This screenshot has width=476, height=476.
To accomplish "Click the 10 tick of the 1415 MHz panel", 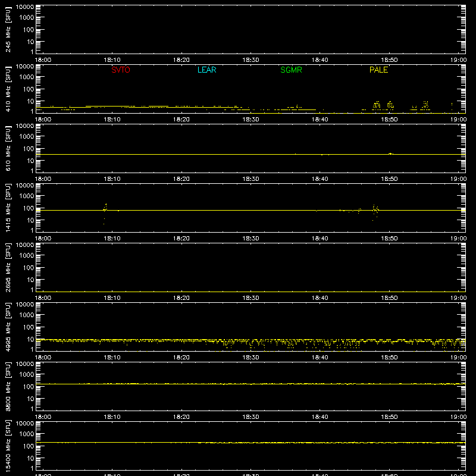I will 30,220.
